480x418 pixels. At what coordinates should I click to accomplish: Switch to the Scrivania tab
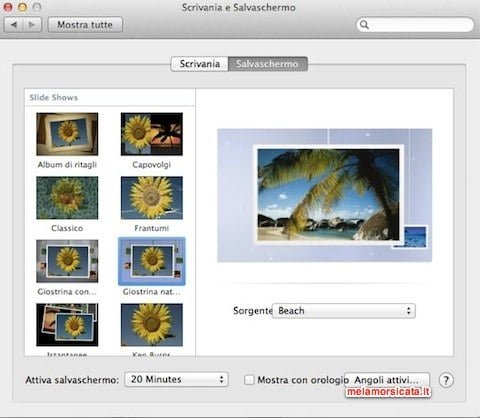[x=199, y=64]
